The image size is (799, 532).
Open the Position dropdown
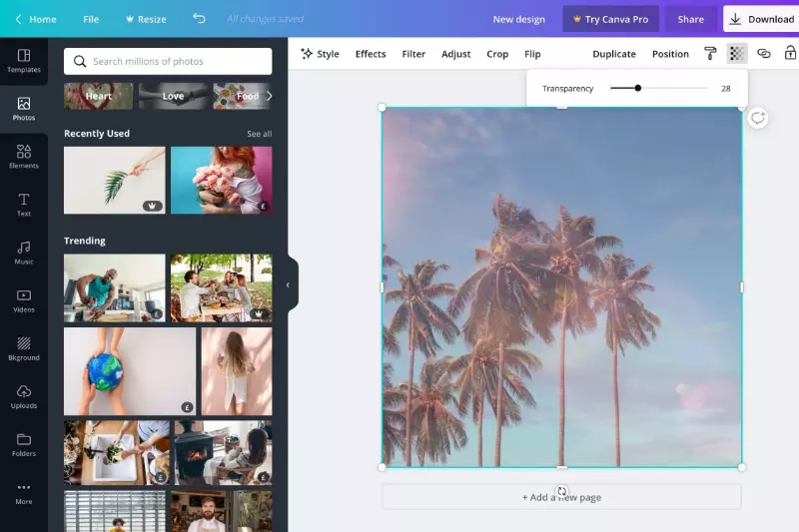(670, 54)
